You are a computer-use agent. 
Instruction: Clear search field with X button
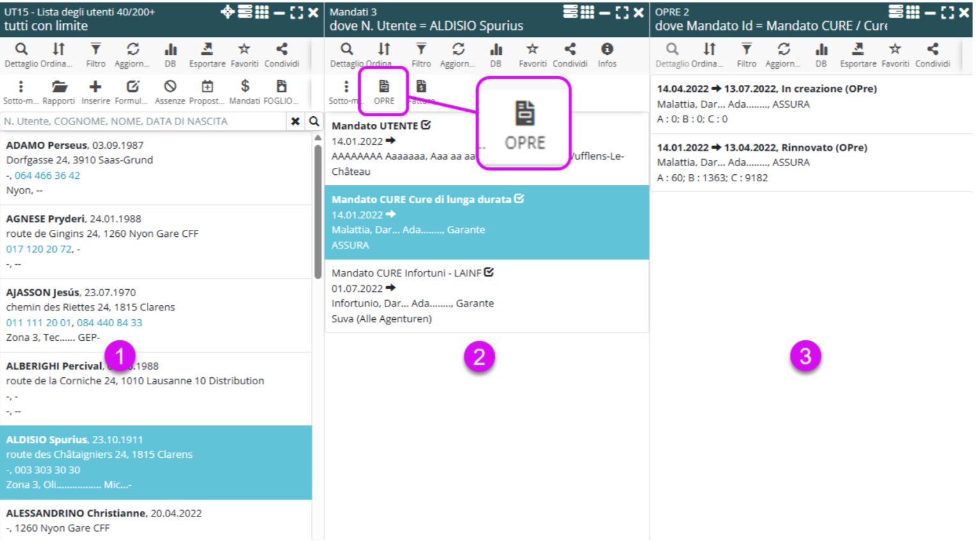[295, 121]
